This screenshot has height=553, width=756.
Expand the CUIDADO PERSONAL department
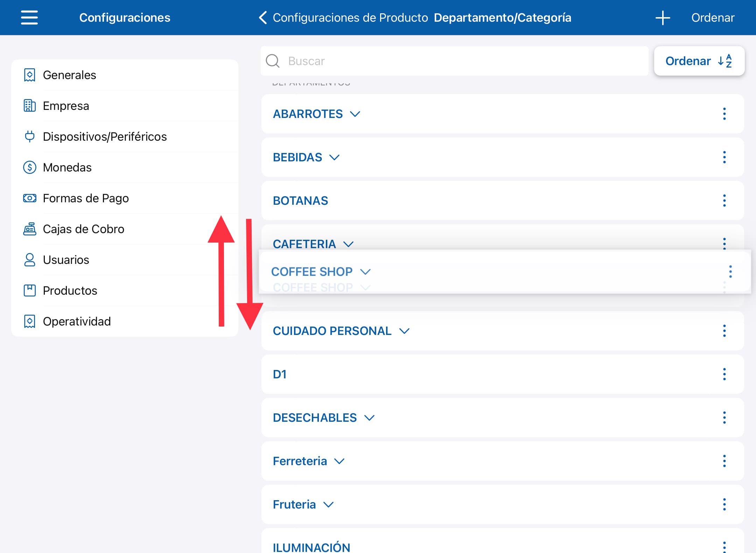404,331
